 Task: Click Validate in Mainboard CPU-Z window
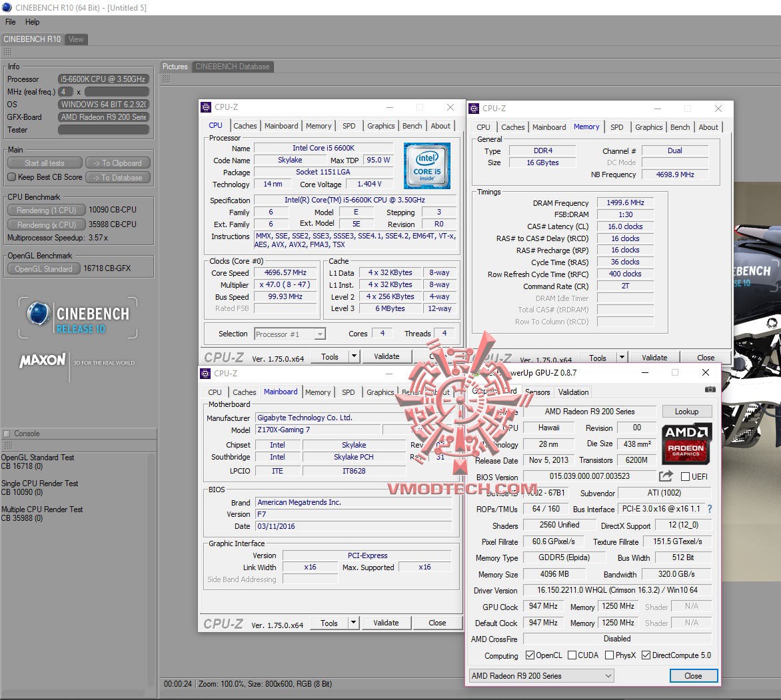tap(386, 622)
